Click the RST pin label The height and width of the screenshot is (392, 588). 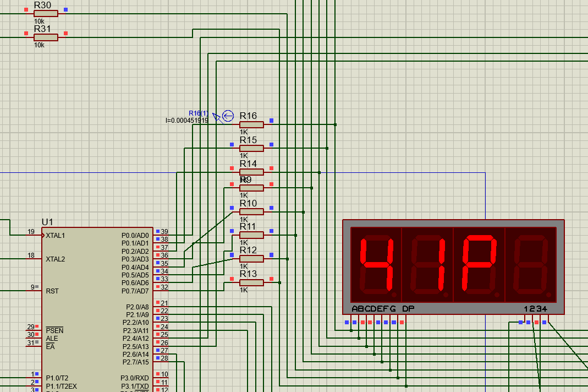pos(52,291)
